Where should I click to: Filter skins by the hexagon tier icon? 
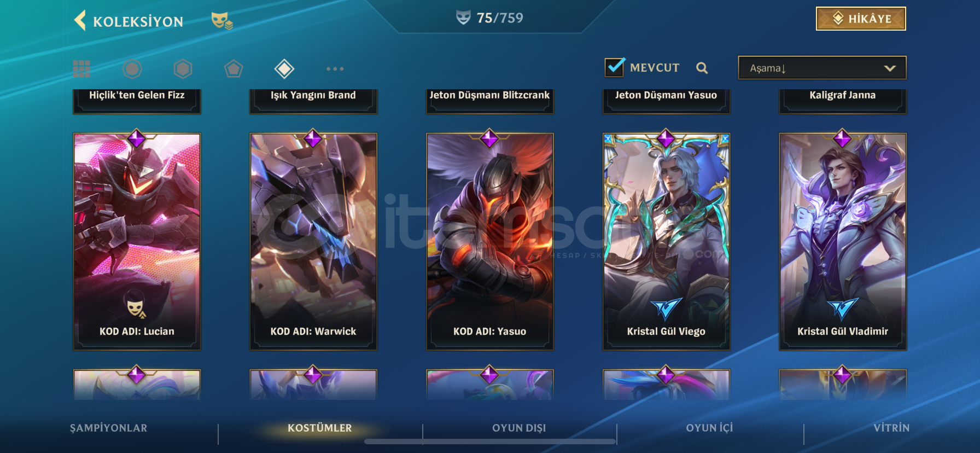coord(183,69)
